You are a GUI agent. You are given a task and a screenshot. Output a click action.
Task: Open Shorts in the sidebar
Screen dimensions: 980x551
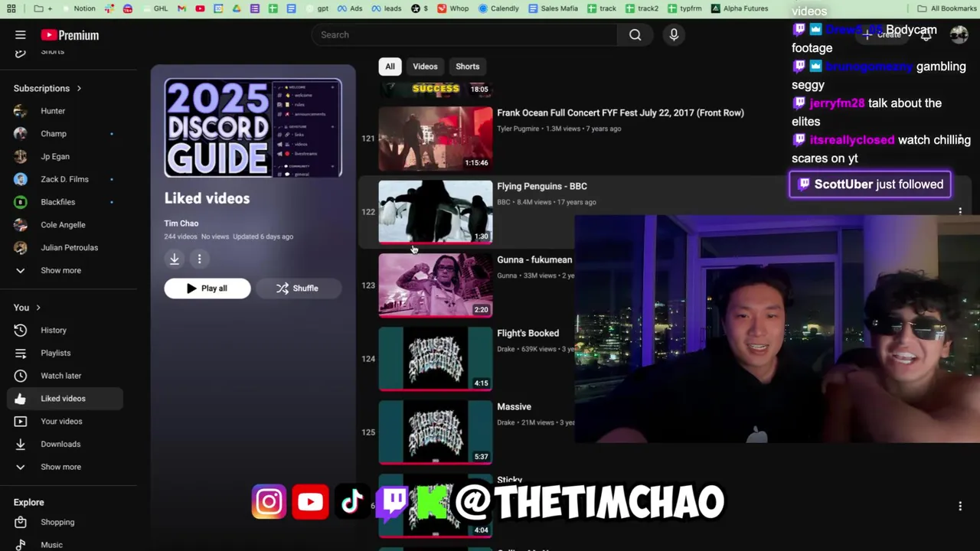click(x=52, y=51)
